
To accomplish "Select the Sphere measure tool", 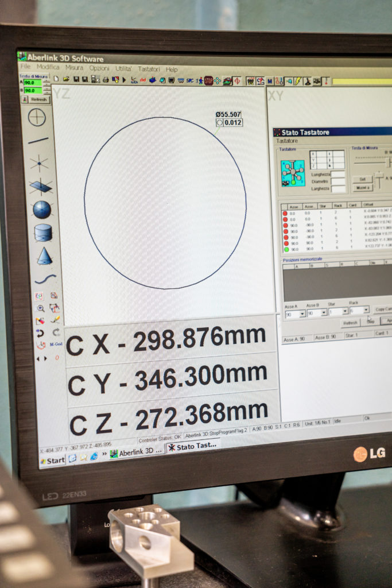I will coord(42,210).
